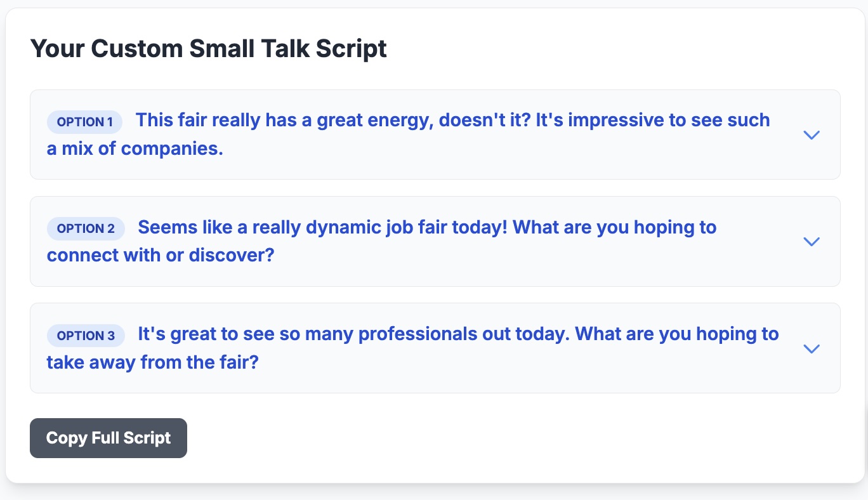This screenshot has width=868, height=500.
Task: Copy the full script with the button
Action: coord(109,438)
